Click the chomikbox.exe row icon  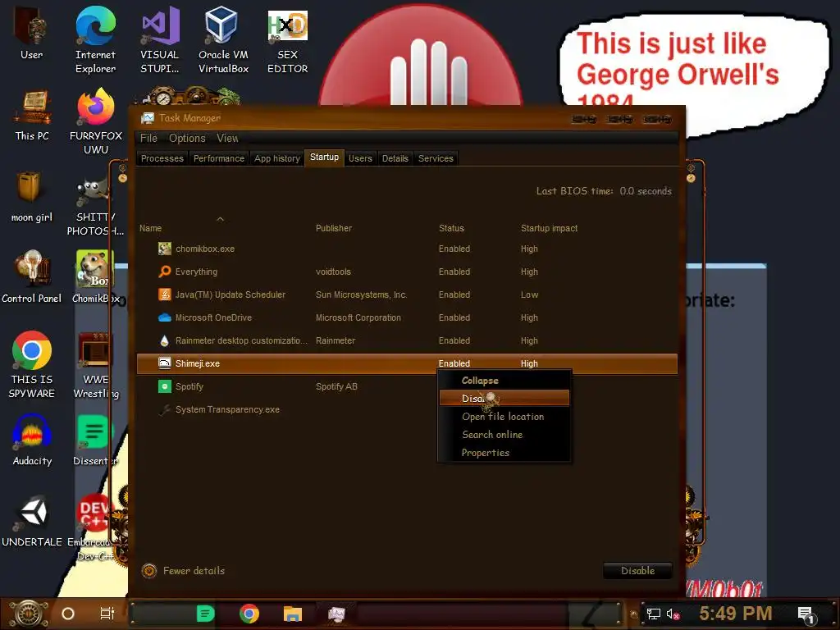[x=164, y=249]
